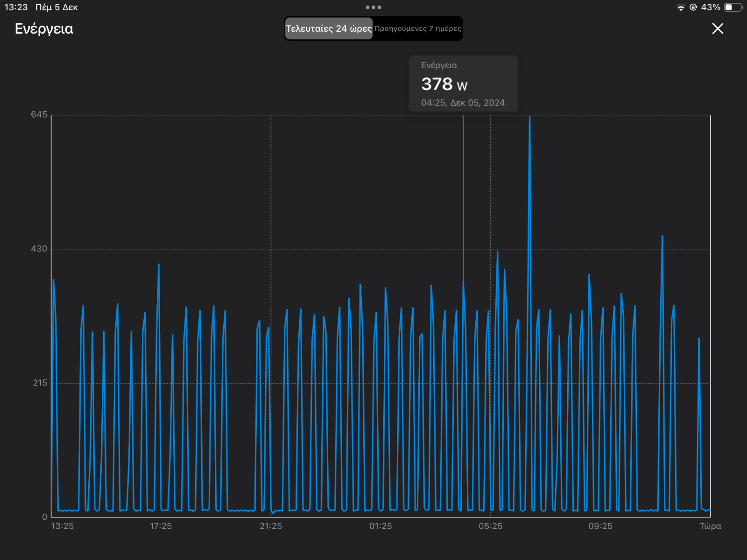Click the y-axis label '0'
This screenshot has width=747, height=560.
coord(45,517)
